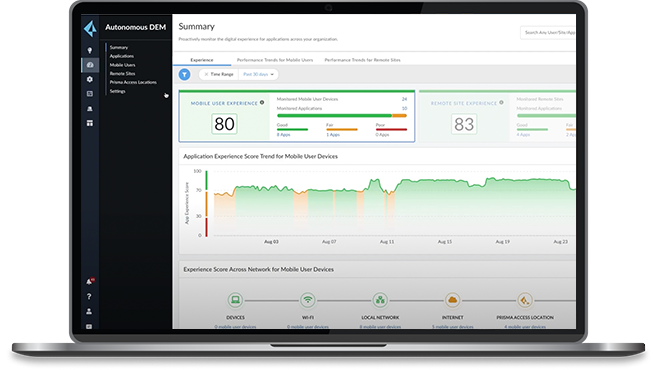Open the gear settings icon in rail
The height and width of the screenshot is (370, 657).
(x=90, y=79)
